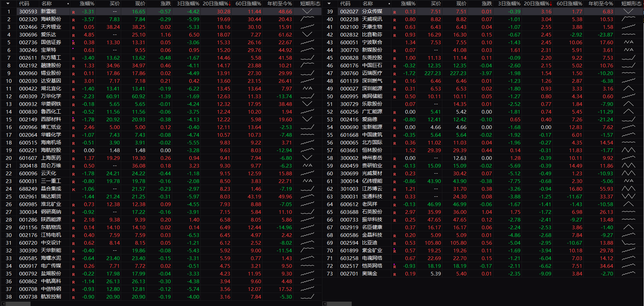Image resolution: width=644 pixels, height=306 pixels.
Task: Click the dot marker beside left 名称 header
Action: tap(68, 4)
